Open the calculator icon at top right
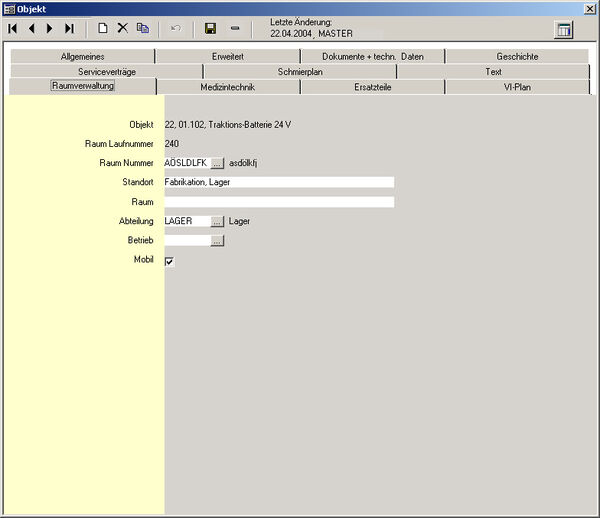This screenshot has width=600, height=518. click(564, 29)
